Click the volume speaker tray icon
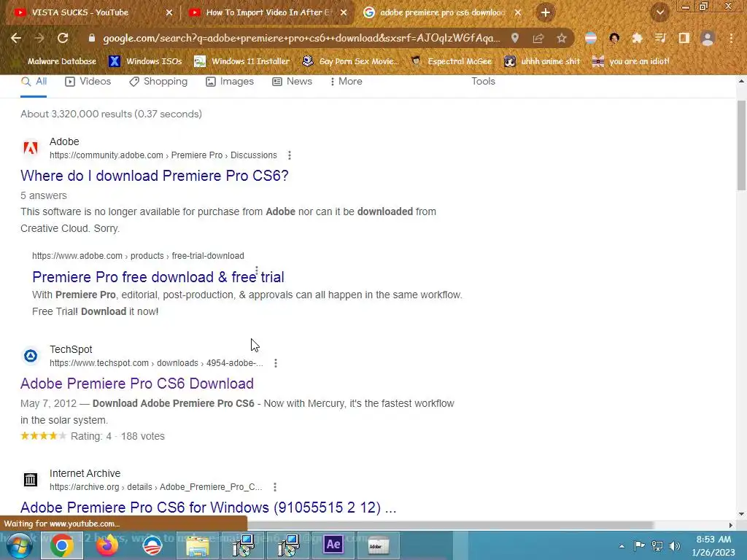 pos(674,546)
